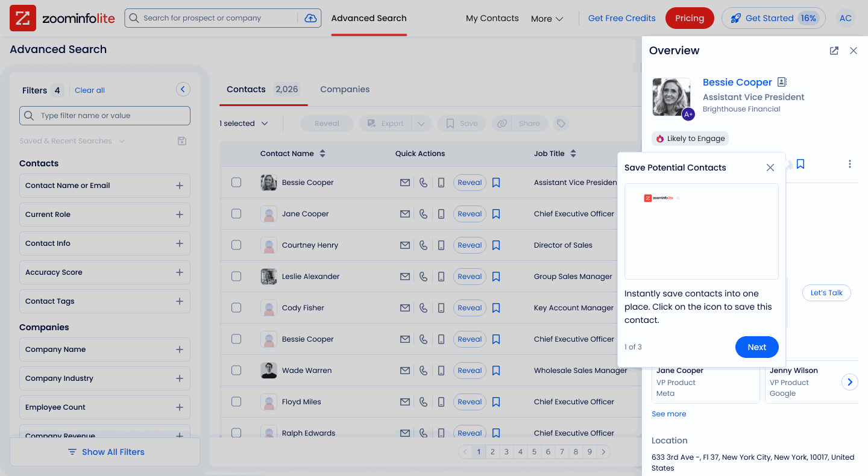The height and width of the screenshot is (476, 868).
Task: Select the Contacts tab
Action: pyautogui.click(x=263, y=89)
